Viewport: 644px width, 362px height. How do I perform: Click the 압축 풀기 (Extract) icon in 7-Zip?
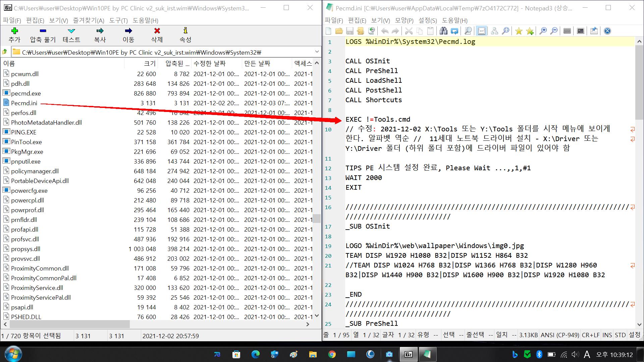coord(43,31)
